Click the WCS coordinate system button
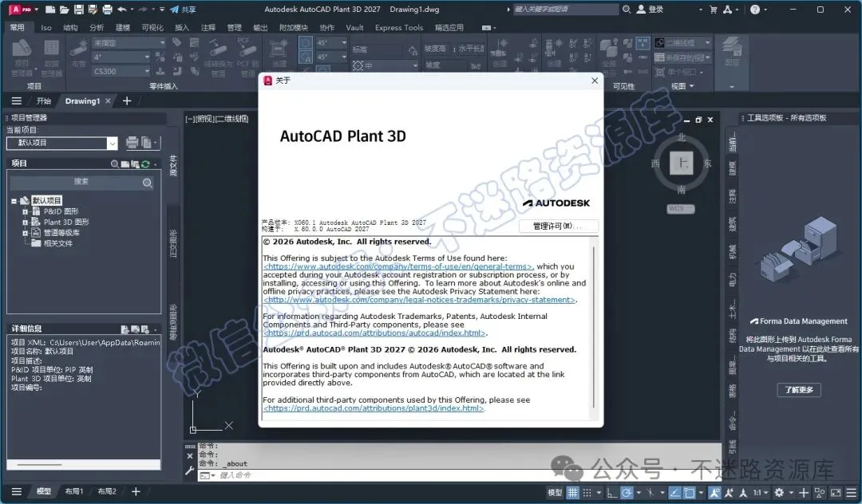The height and width of the screenshot is (504, 862). click(681, 209)
